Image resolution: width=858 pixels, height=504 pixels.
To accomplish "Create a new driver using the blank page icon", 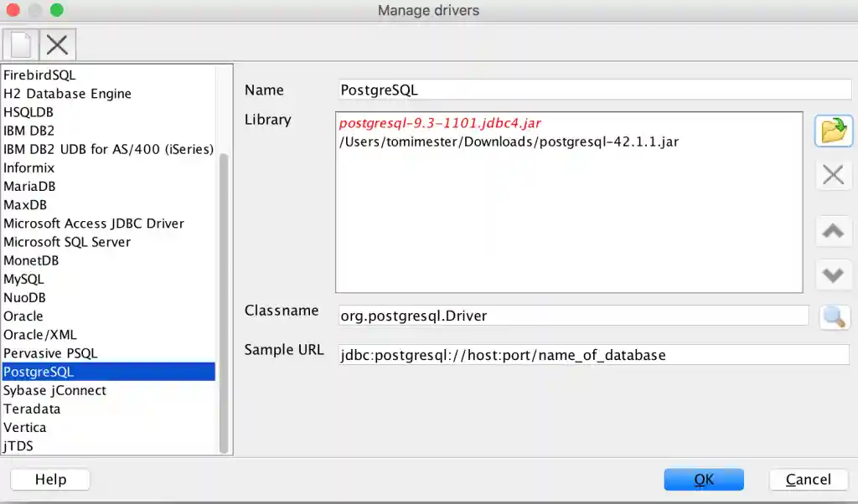I will tap(18, 44).
